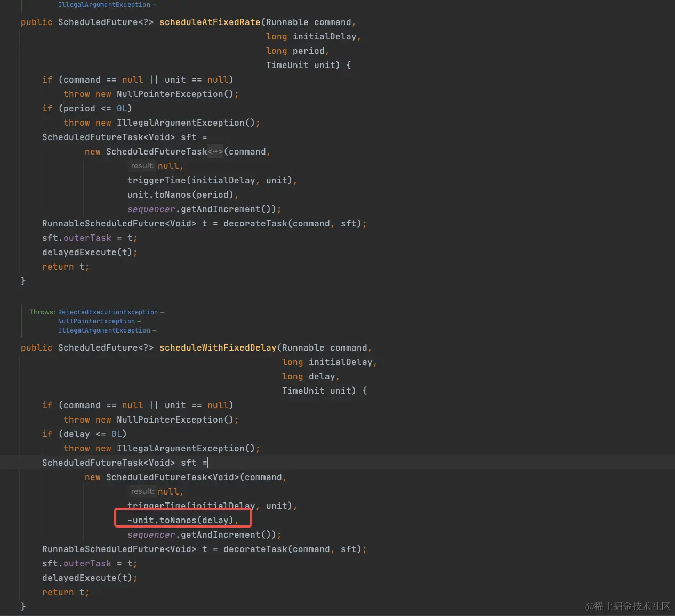Click 'sequencer' field in scheduleAtFixedRate
675x616 pixels.
pos(151,209)
